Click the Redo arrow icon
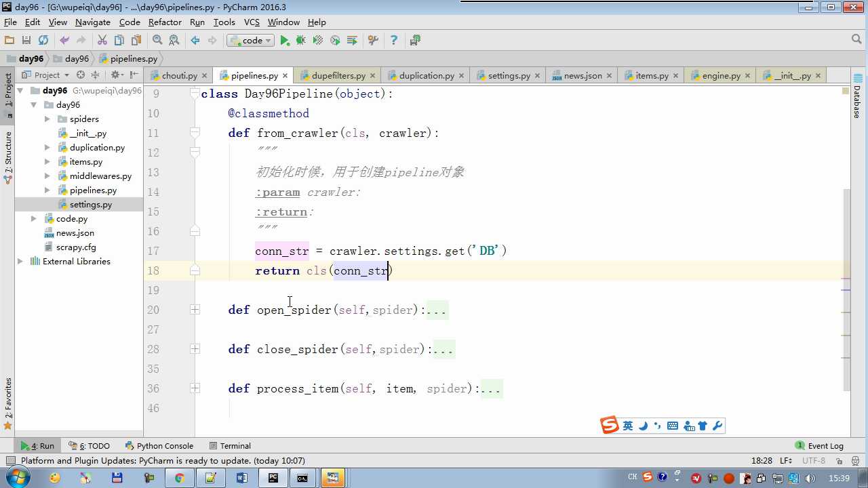 81,41
